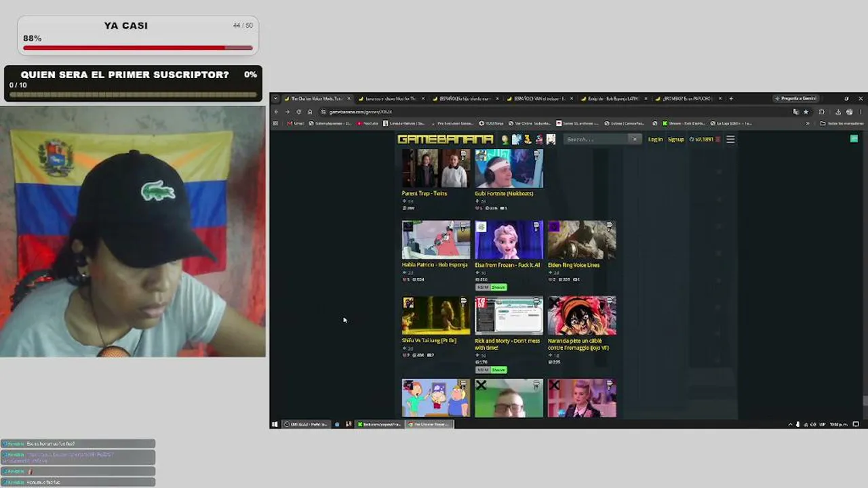The width and height of the screenshot is (868, 488).
Task: Switch to the second browser tab
Action: 391,98
